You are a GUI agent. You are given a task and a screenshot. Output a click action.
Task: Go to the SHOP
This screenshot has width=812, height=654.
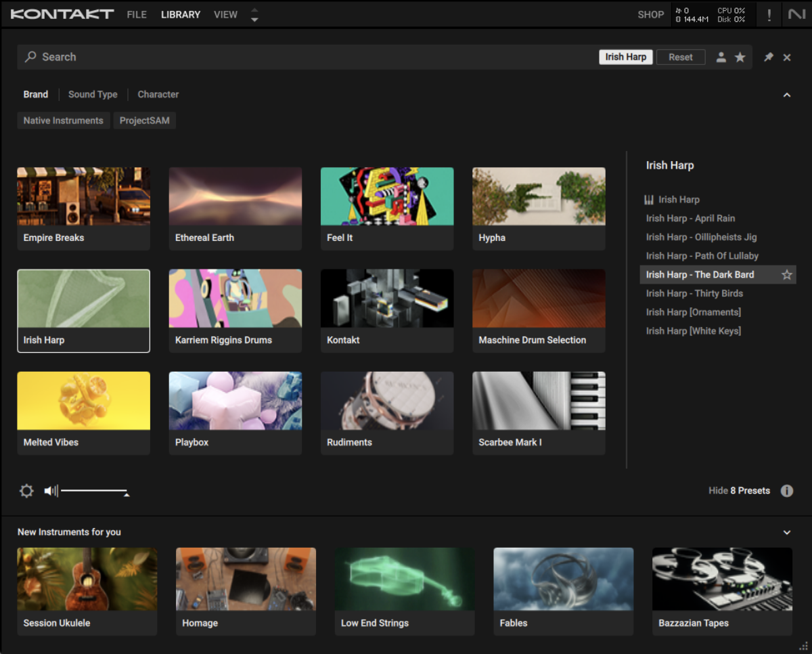(x=651, y=14)
